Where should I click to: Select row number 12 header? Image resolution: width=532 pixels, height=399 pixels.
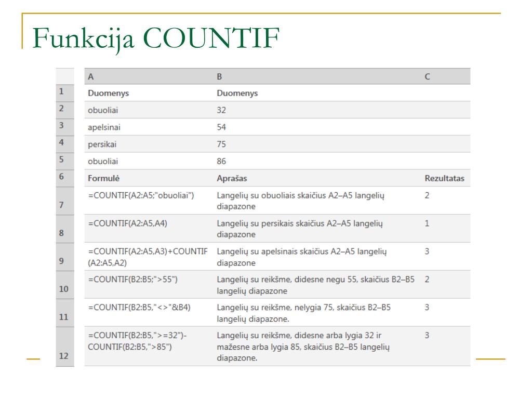tap(65, 347)
